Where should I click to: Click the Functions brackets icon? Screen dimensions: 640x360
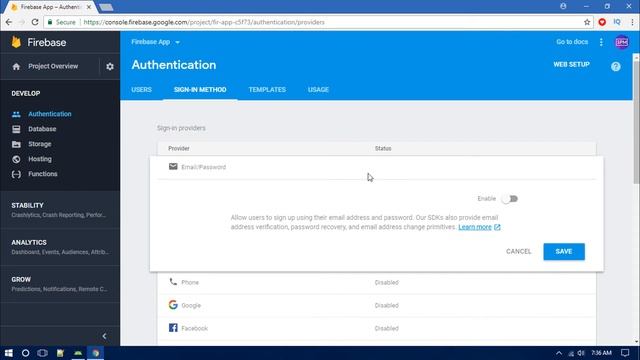[x=16, y=174]
